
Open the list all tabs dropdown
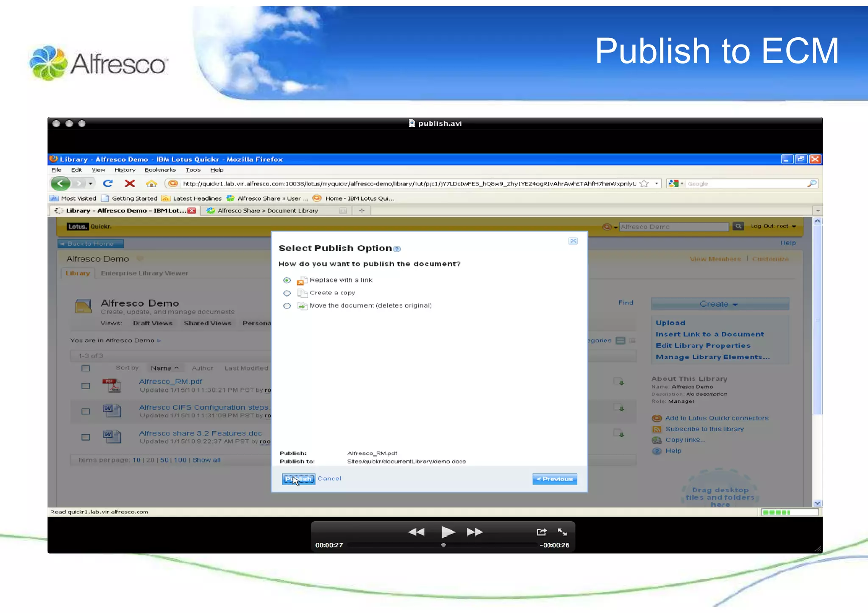pos(818,211)
